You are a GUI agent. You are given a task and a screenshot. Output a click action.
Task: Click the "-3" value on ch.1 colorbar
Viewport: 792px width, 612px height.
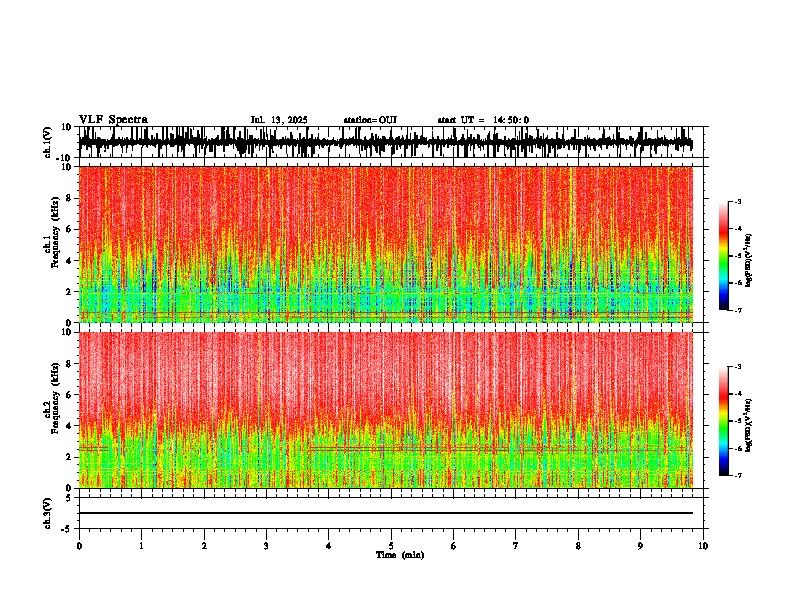tap(737, 201)
